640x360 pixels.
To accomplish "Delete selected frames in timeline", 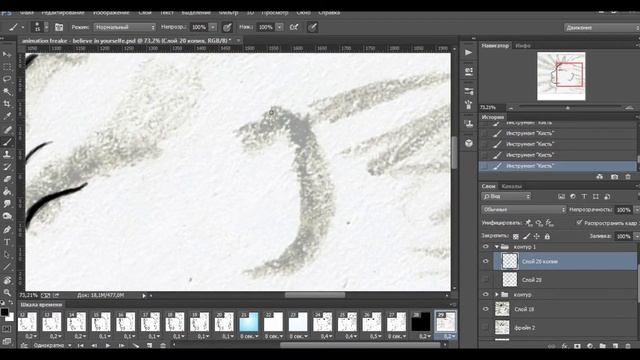I will point(163,345).
